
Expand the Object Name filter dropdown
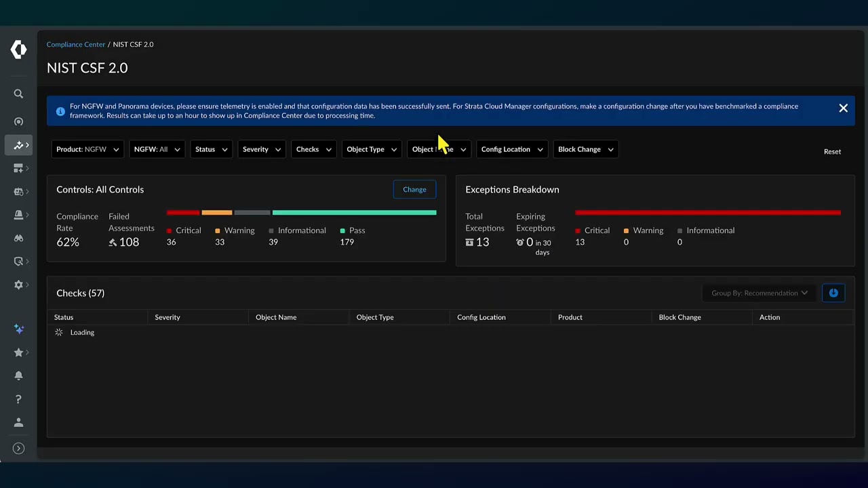pyautogui.click(x=439, y=149)
